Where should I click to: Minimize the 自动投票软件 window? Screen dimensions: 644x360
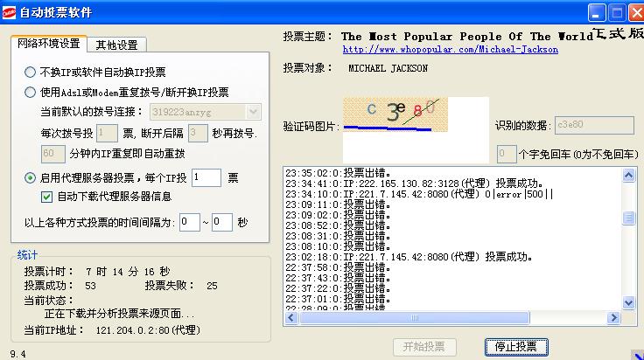(x=596, y=12)
